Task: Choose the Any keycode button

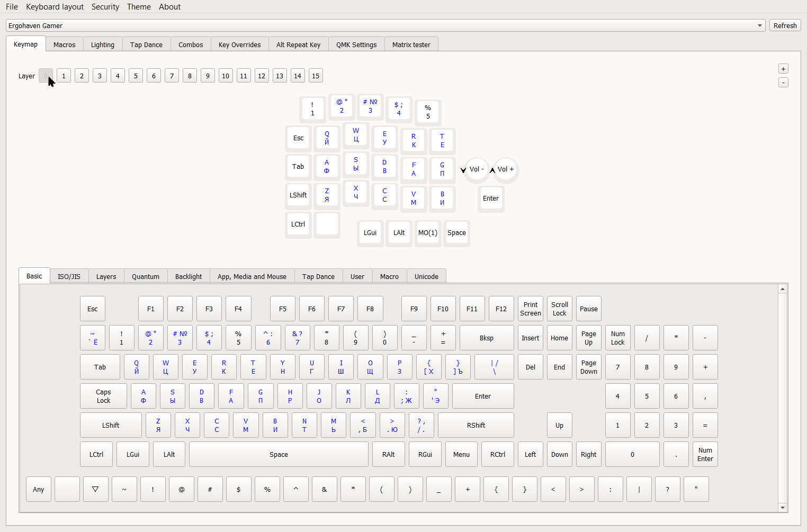Action: click(39, 489)
